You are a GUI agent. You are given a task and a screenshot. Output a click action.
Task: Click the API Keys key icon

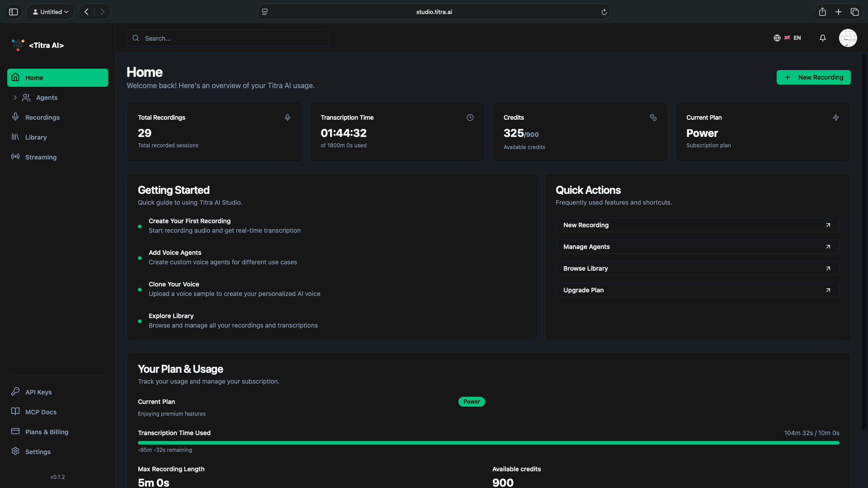[15, 391]
